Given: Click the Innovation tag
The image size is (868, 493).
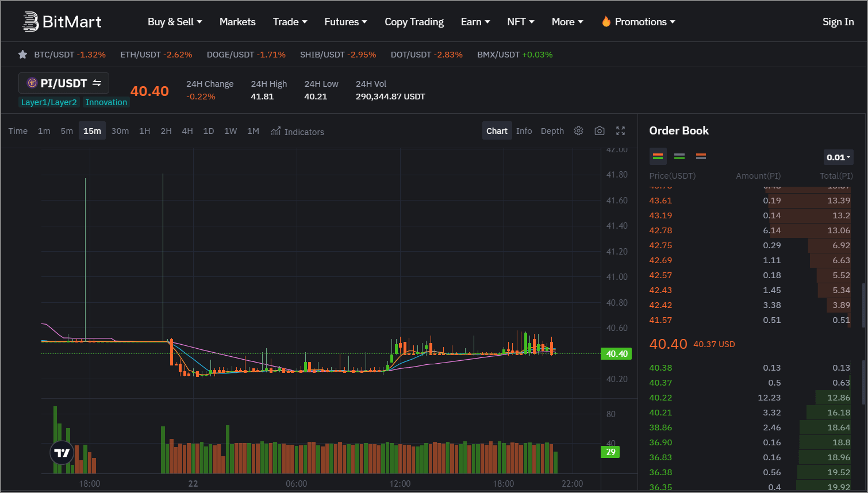Looking at the screenshot, I should click(106, 102).
